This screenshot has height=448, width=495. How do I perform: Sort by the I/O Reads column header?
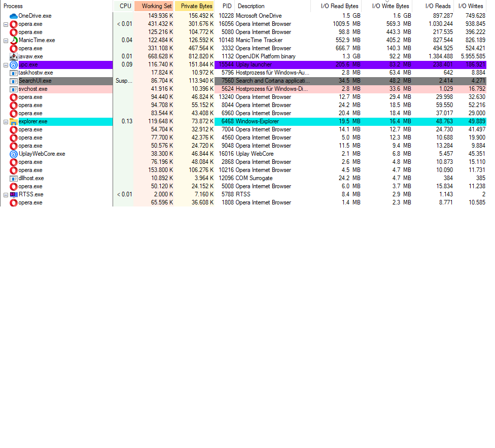(x=433, y=6)
